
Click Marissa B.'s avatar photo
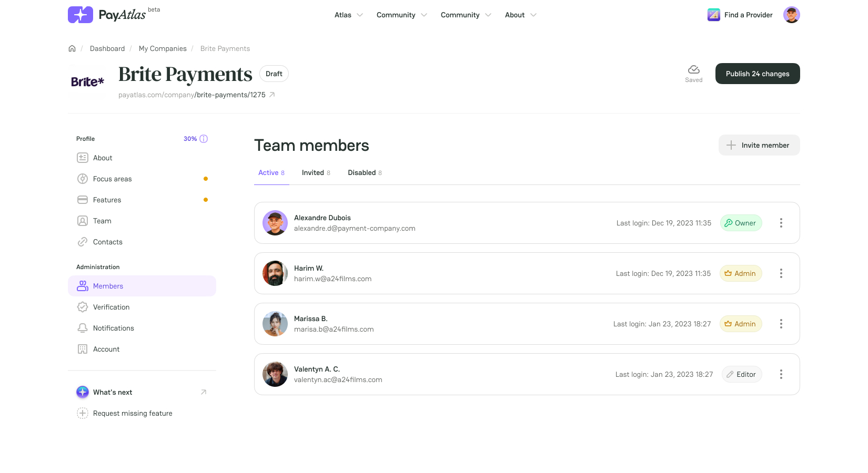tap(275, 324)
